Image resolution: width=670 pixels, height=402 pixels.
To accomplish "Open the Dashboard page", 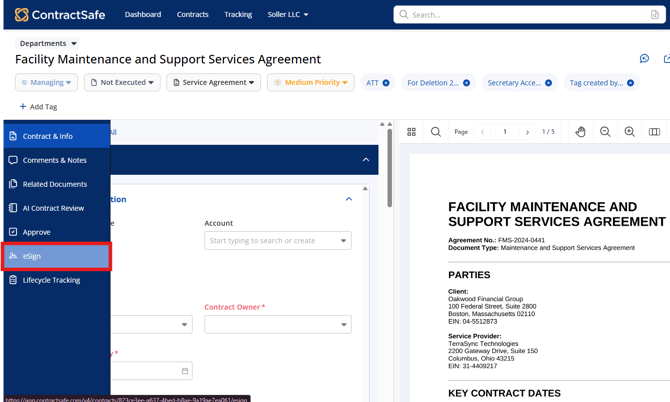I will point(143,15).
